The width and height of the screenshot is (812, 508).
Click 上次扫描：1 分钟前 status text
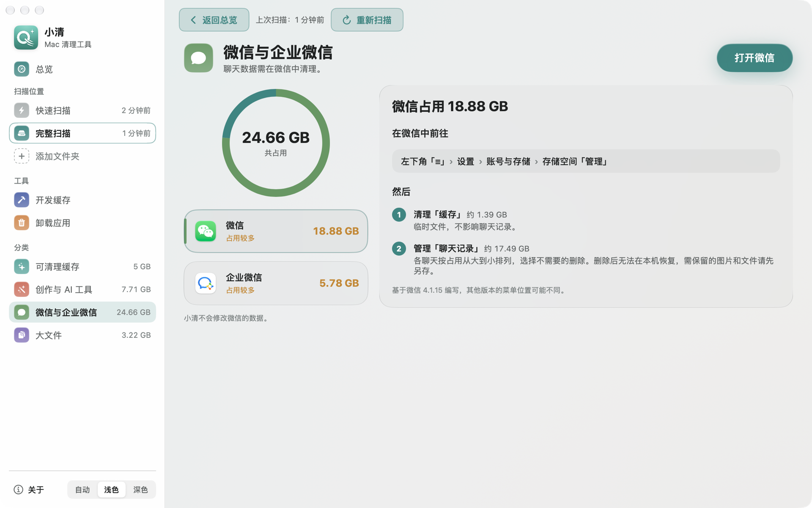pyautogui.click(x=290, y=20)
